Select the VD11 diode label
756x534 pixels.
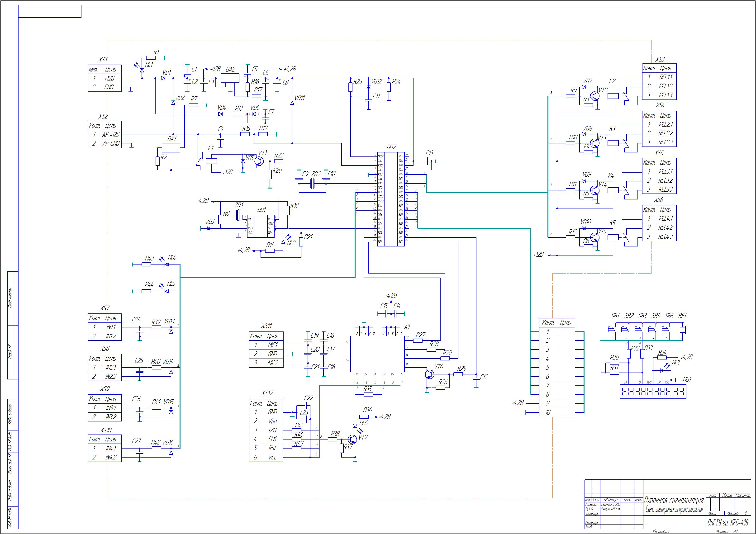(300, 98)
